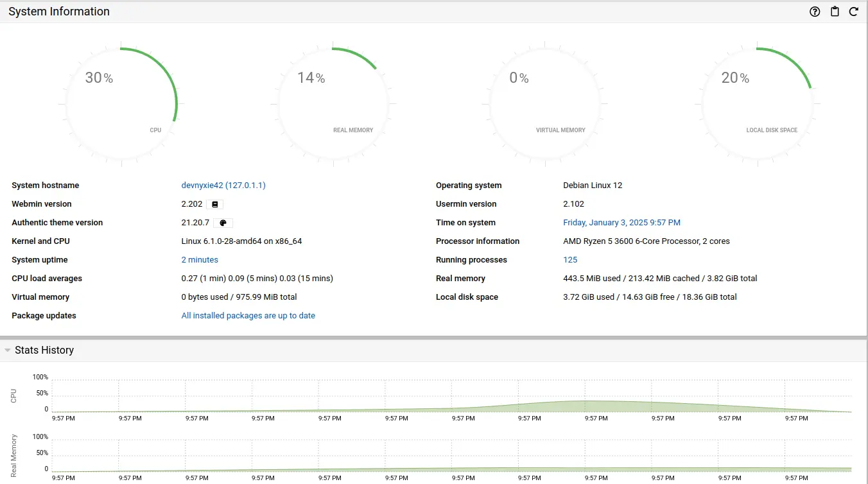Open 'All installed packages are up to date'

click(248, 316)
